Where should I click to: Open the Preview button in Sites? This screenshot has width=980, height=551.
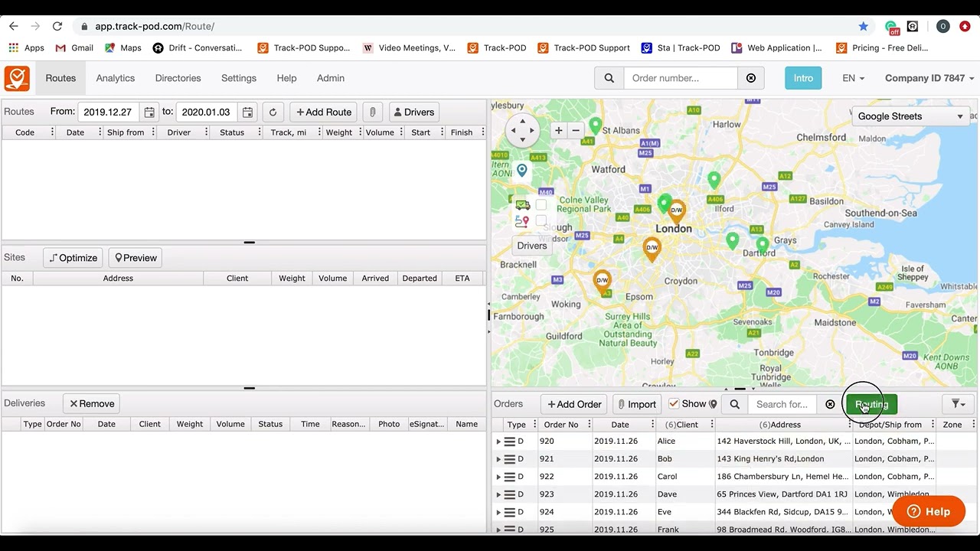(136, 258)
